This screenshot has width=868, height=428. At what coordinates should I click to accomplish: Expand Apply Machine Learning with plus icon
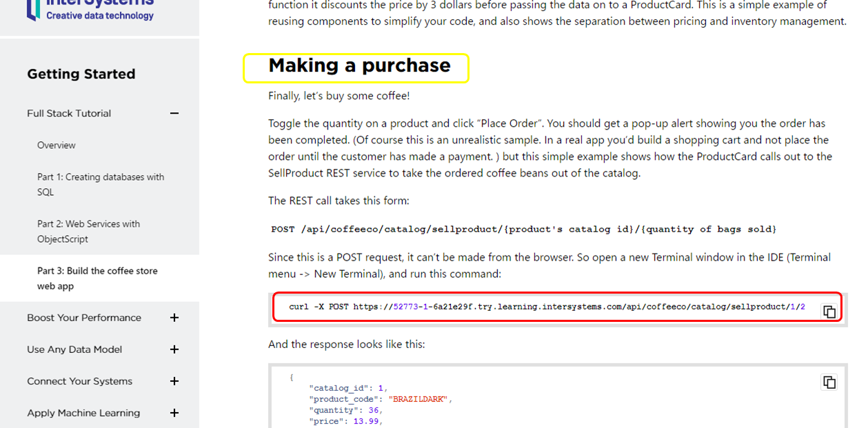point(174,413)
